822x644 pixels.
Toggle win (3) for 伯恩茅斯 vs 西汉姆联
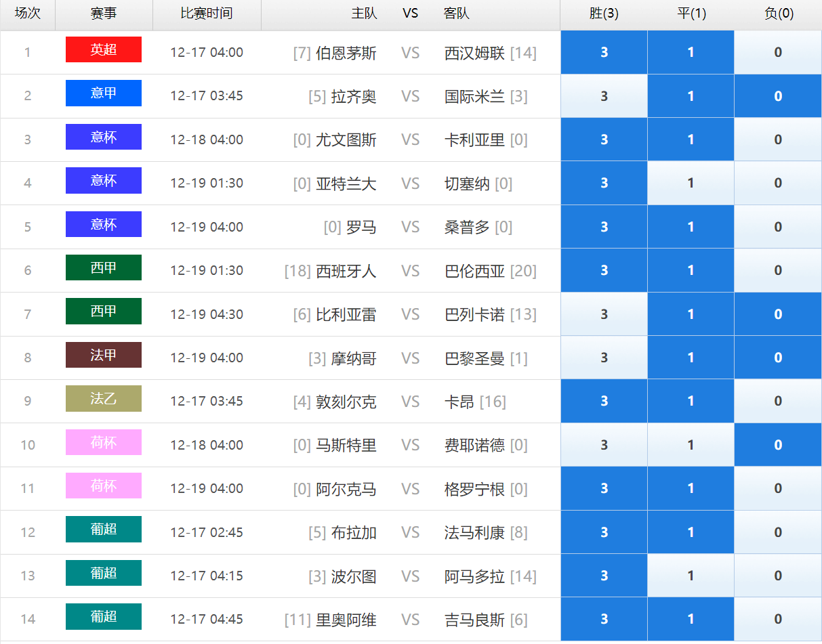(604, 52)
